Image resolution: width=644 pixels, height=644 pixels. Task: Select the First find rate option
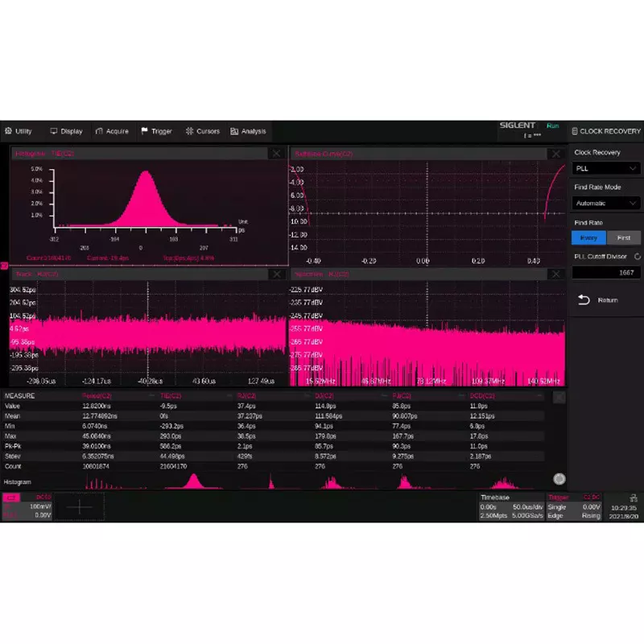coord(623,237)
